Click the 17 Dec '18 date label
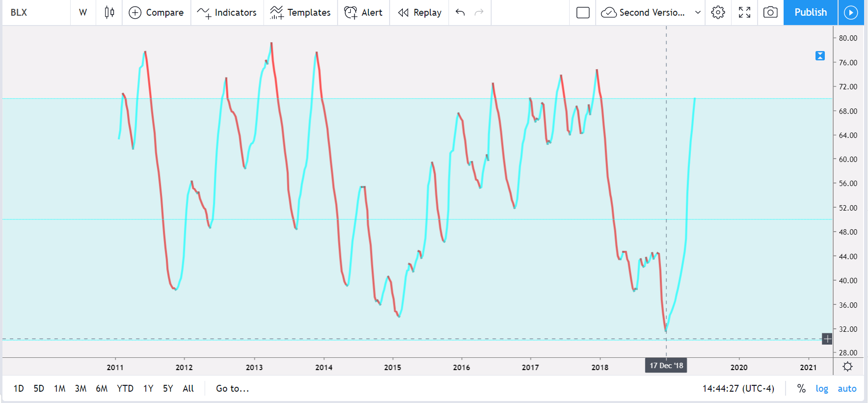Image resolution: width=868 pixels, height=403 pixels. click(666, 366)
